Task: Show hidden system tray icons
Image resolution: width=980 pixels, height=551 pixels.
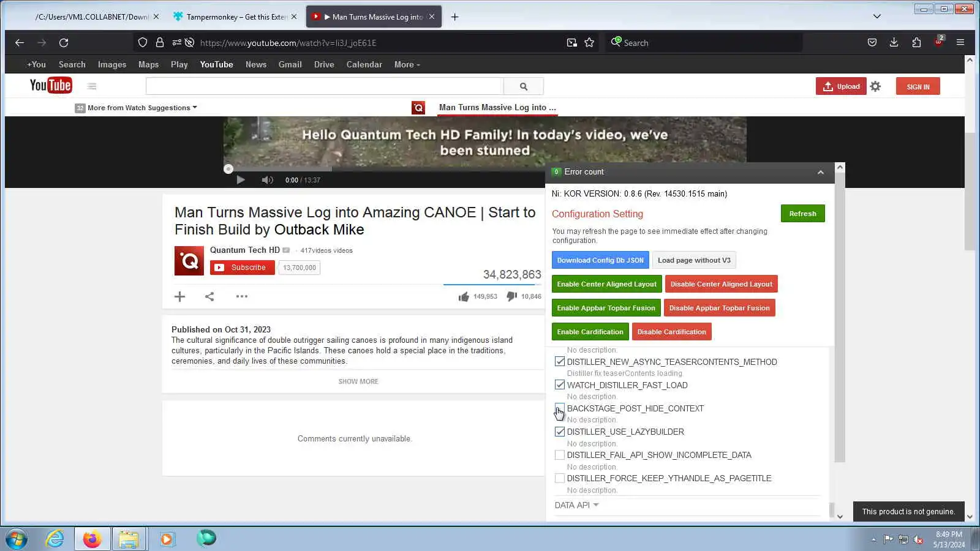Action: [x=873, y=539]
